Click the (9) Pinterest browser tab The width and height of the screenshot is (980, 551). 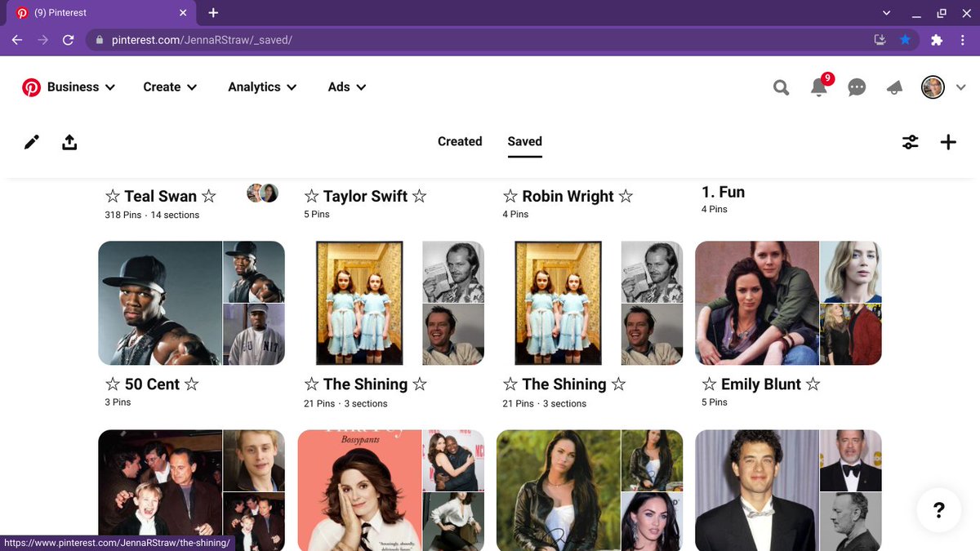[x=102, y=13]
